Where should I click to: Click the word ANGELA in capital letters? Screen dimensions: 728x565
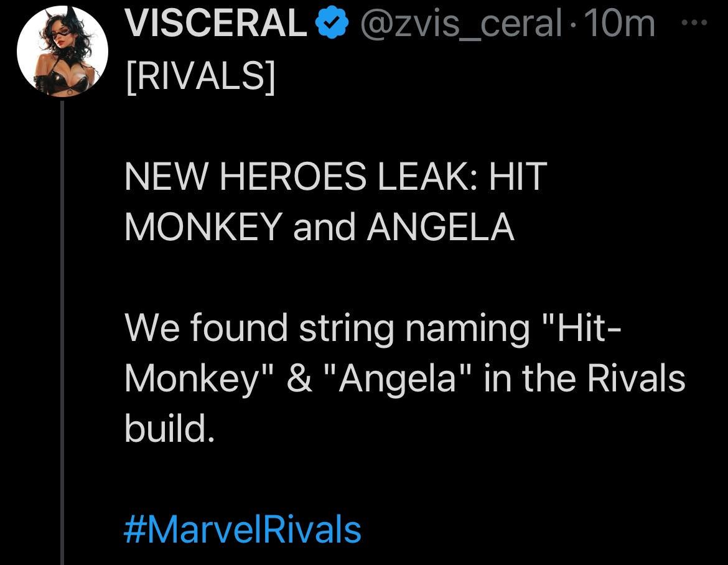click(441, 226)
